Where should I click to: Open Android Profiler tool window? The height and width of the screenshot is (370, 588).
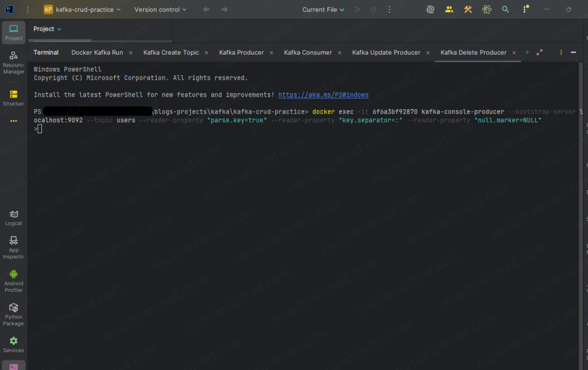tap(14, 281)
